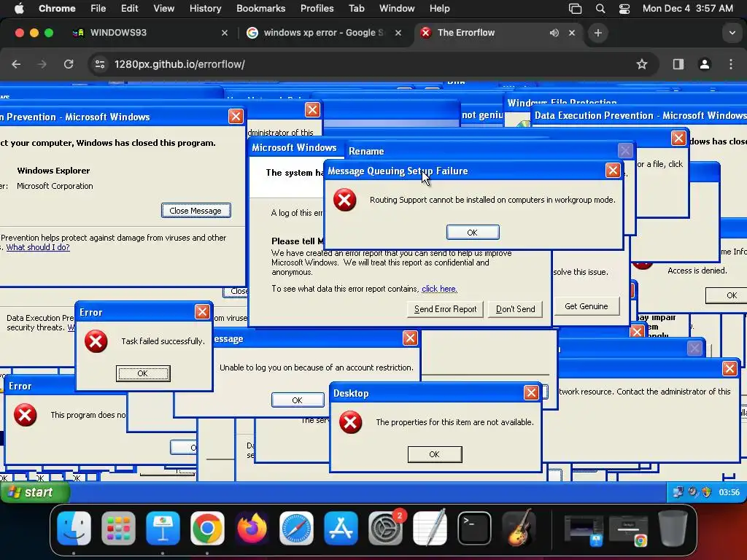This screenshot has width=747, height=560.
Task: Close the Desktop error dialog
Action: tap(531, 392)
